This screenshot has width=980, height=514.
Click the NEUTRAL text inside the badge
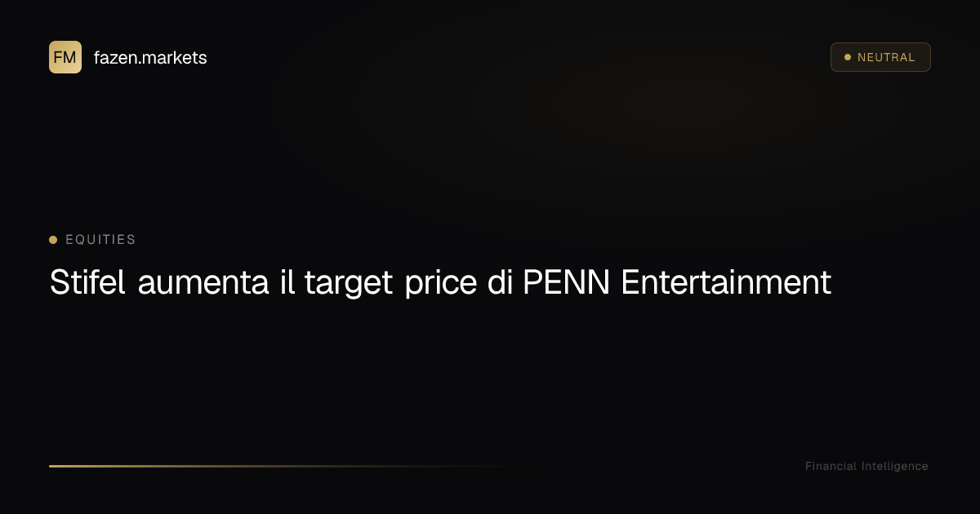coord(886,57)
